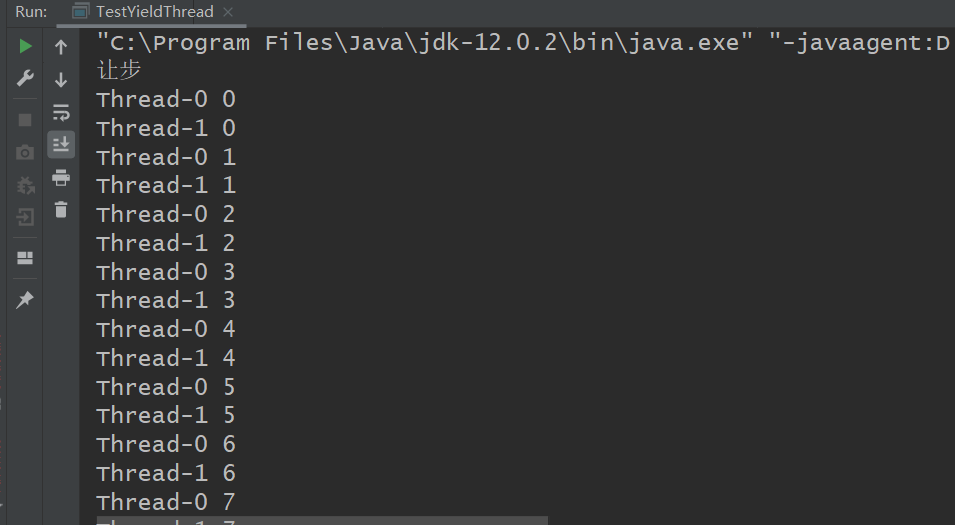The image size is (955, 525).
Task: Click the Run tool window label
Action: 31,12
